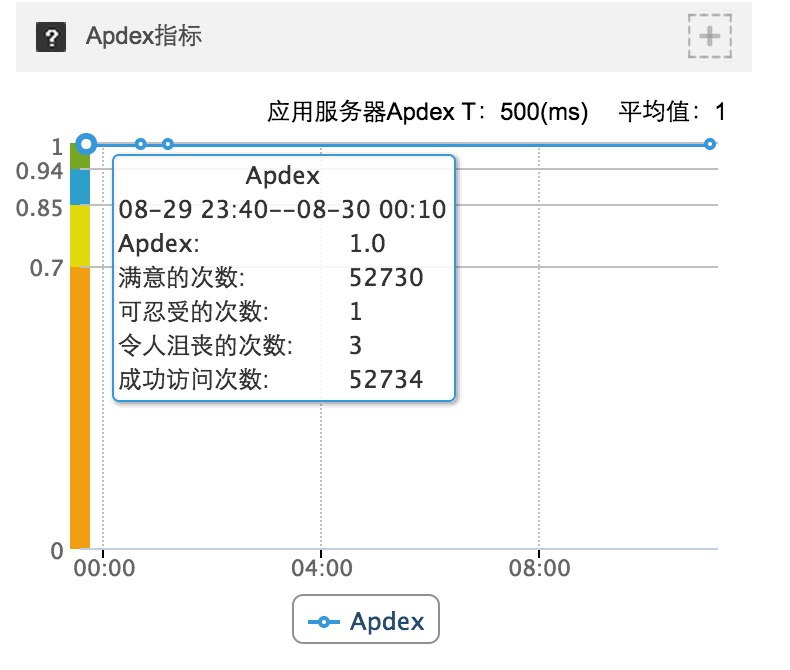Viewport: 790px width, 670px height.
Task: Toggle the Apdex legend series button
Action: pos(366,619)
